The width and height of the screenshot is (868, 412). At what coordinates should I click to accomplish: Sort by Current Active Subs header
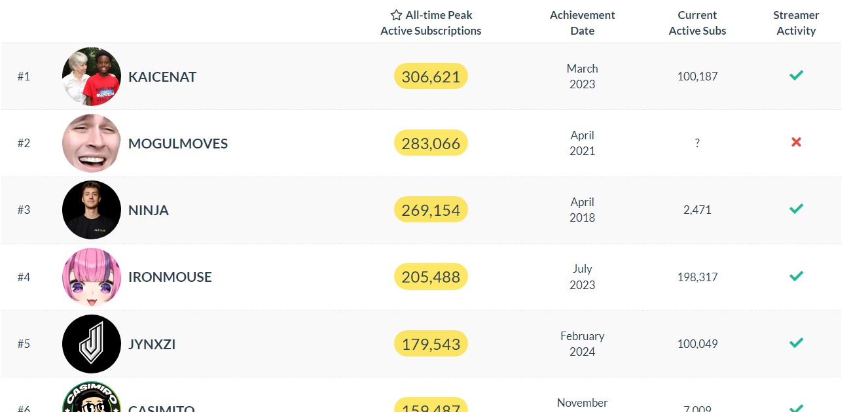tap(697, 23)
